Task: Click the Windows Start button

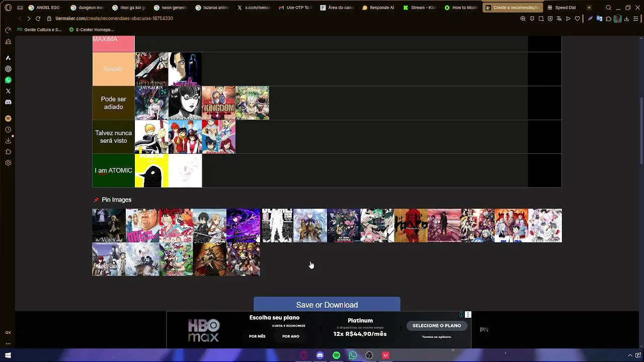Action: (8, 355)
